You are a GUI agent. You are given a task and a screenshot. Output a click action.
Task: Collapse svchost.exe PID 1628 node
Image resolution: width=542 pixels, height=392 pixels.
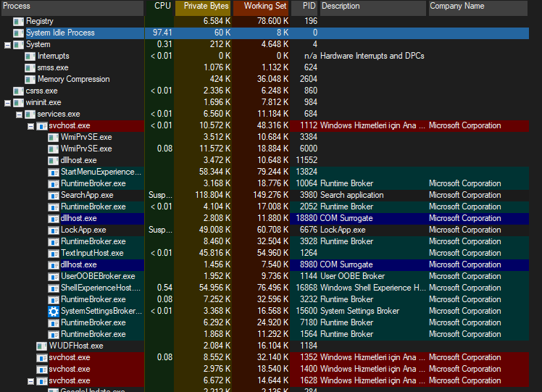click(30, 381)
